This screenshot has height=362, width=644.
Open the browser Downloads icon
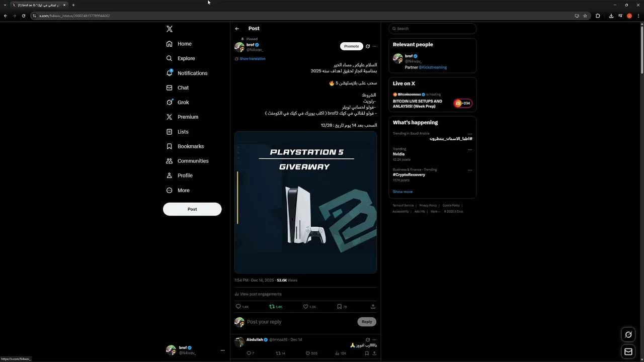(x=611, y=16)
